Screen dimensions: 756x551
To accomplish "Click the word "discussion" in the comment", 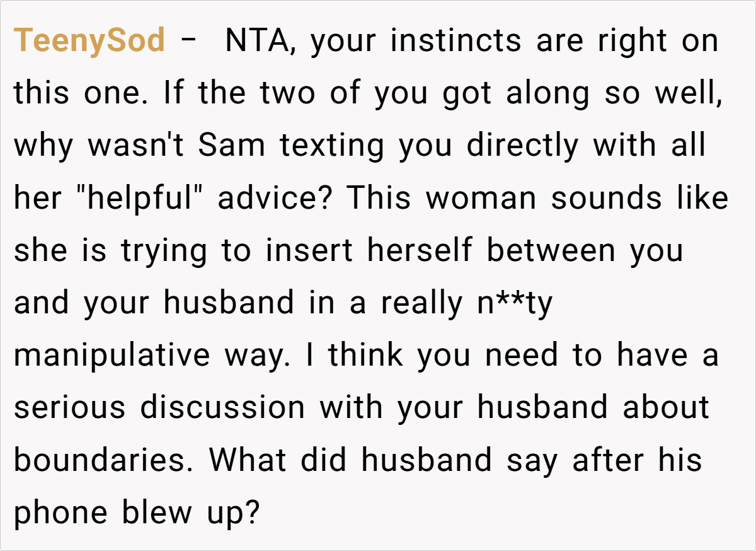I will click(x=222, y=409).
